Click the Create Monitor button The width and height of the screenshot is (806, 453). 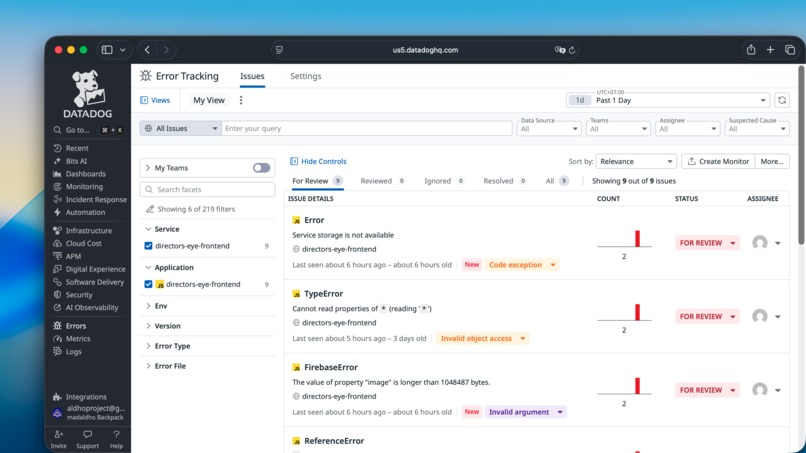718,161
